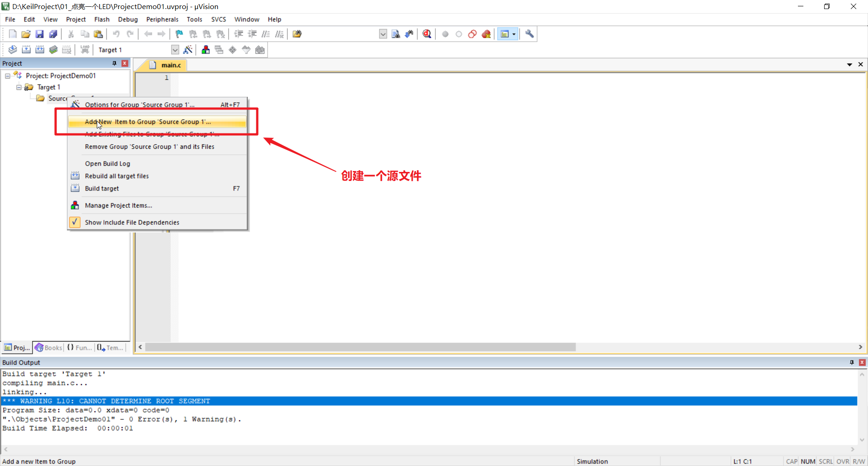Unindent the selected lines
This screenshot has width=868, height=466.
click(x=252, y=34)
